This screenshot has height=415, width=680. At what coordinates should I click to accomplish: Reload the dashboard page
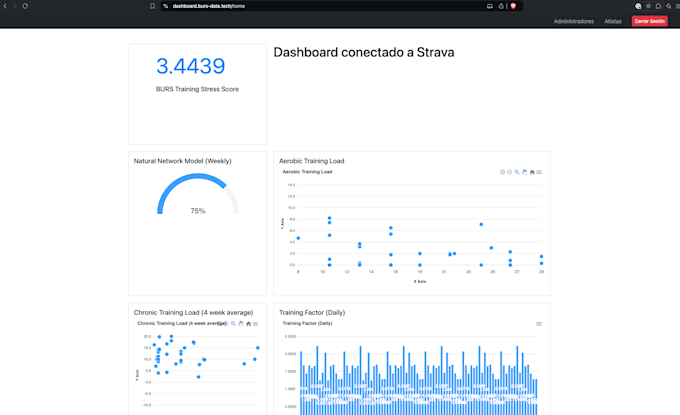(x=25, y=6)
